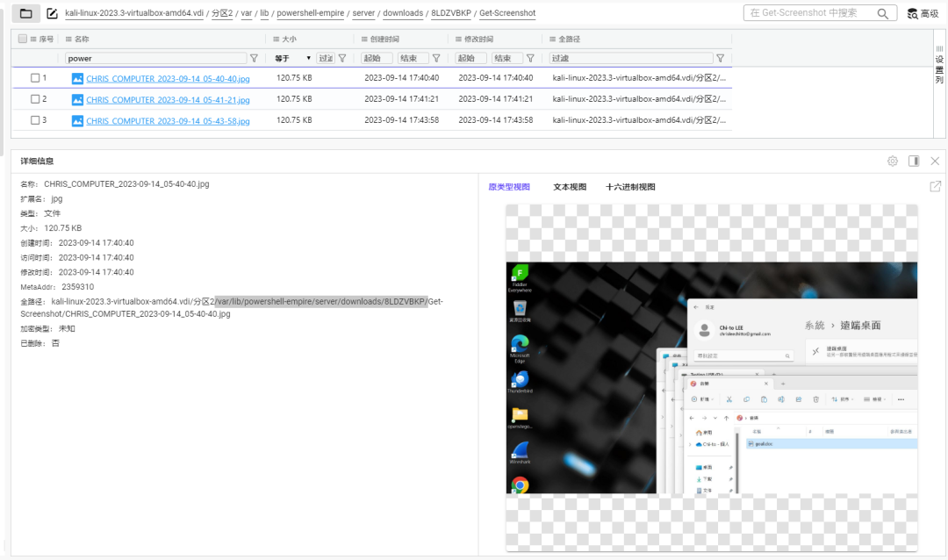Navigate to 8LDZVBKP breadcrumb

coord(451,12)
